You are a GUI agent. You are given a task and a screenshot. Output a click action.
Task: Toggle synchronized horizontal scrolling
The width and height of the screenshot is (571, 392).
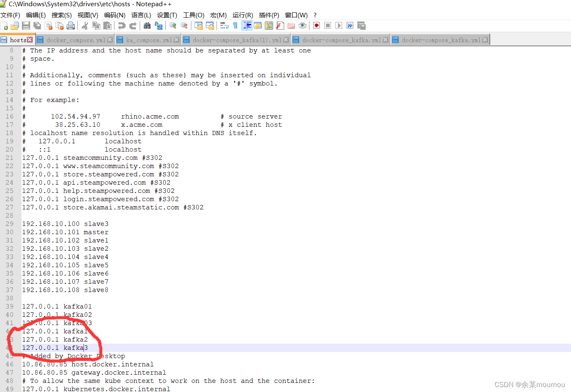(x=209, y=26)
